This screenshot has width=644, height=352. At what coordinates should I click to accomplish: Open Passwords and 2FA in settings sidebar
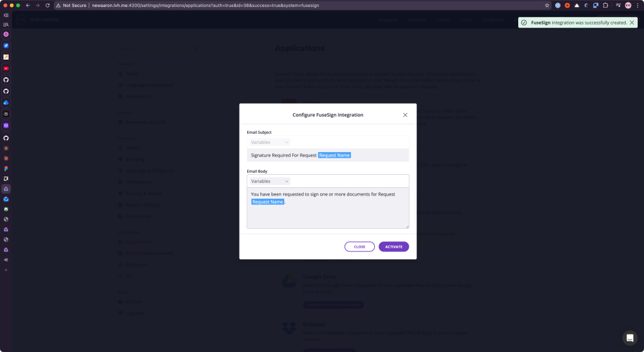[145, 122]
